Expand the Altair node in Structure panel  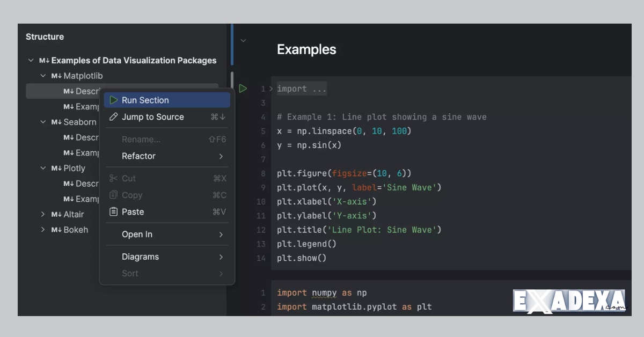(43, 214)
